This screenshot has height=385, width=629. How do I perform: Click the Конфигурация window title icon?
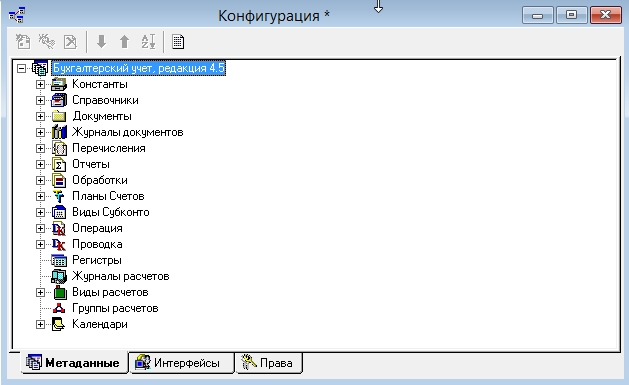pyautogui.click(x=17, y=15)
